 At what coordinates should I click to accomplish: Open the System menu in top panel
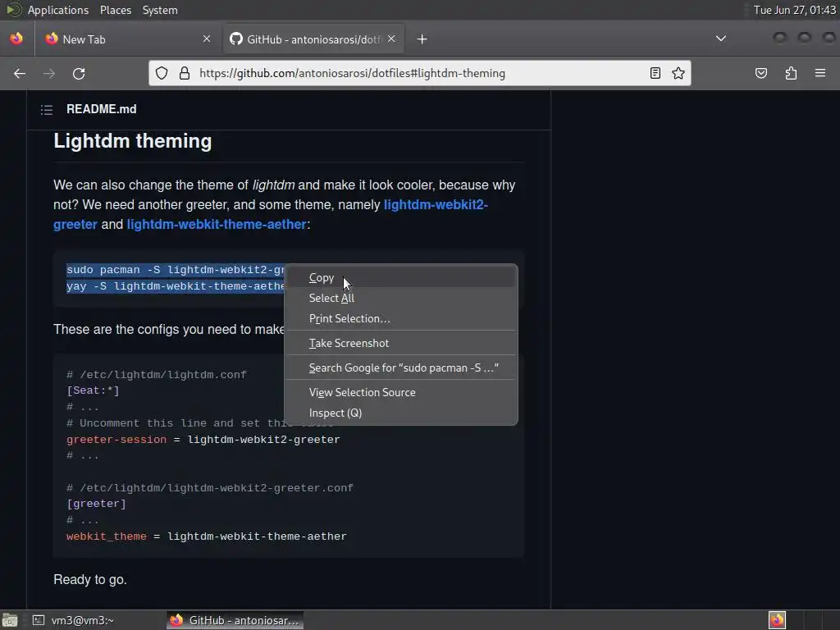[x=160, y=10]
